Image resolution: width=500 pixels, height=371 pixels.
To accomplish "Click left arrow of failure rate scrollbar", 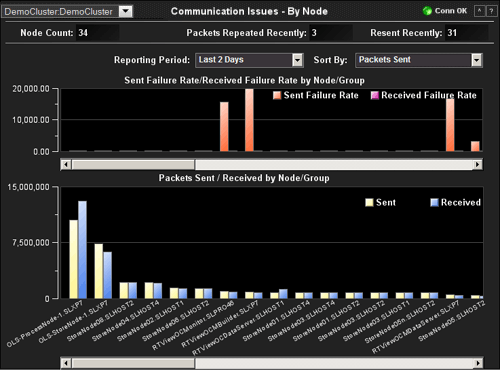I will click(66, 164).
